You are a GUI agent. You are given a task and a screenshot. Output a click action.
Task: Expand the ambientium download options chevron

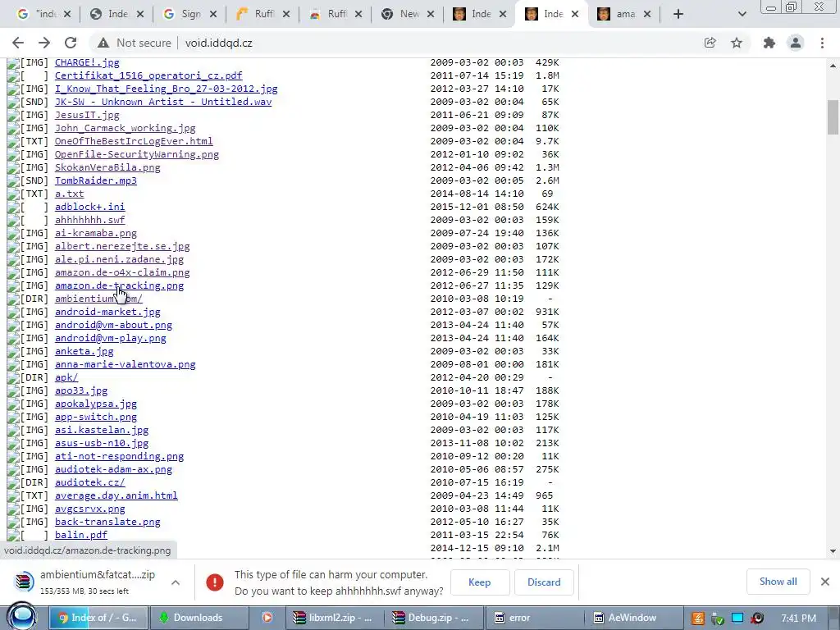[x=176, y=582]
